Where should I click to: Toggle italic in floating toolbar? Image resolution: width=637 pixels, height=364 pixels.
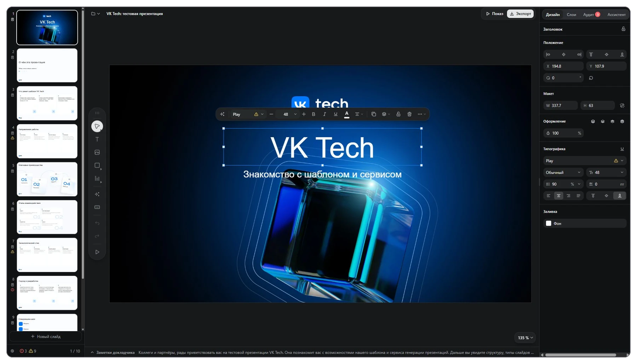(x=325, y=114)
